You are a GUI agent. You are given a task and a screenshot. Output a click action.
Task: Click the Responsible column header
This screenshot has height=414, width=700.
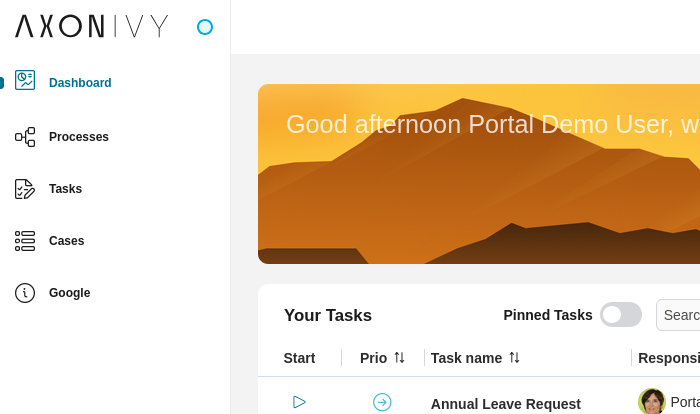tap(669, 358)
